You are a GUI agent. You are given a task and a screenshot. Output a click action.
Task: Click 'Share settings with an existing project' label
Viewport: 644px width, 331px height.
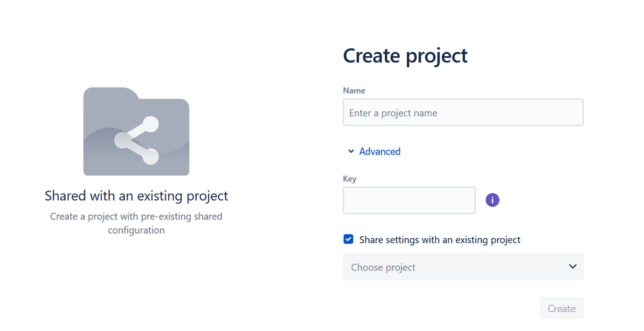point(440,240)
